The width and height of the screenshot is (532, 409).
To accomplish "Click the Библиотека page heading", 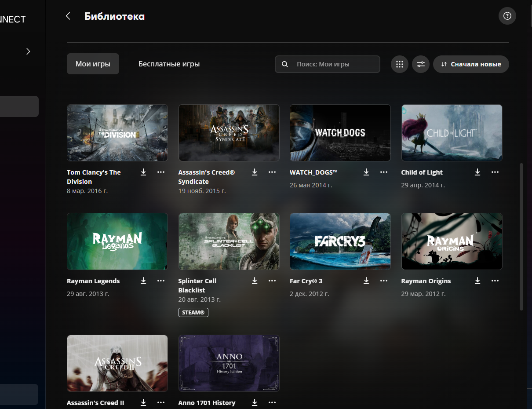I will tap(114, 17).
